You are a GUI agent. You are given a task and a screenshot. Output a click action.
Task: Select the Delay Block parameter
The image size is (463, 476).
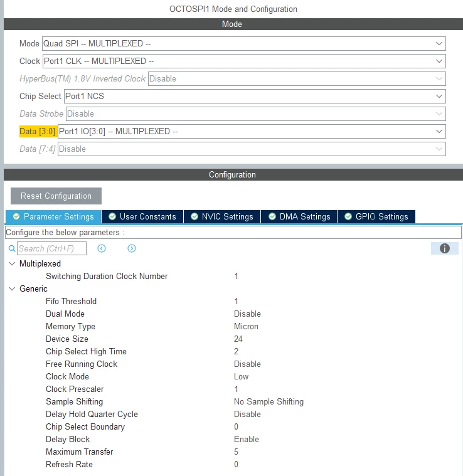[68, 440]
